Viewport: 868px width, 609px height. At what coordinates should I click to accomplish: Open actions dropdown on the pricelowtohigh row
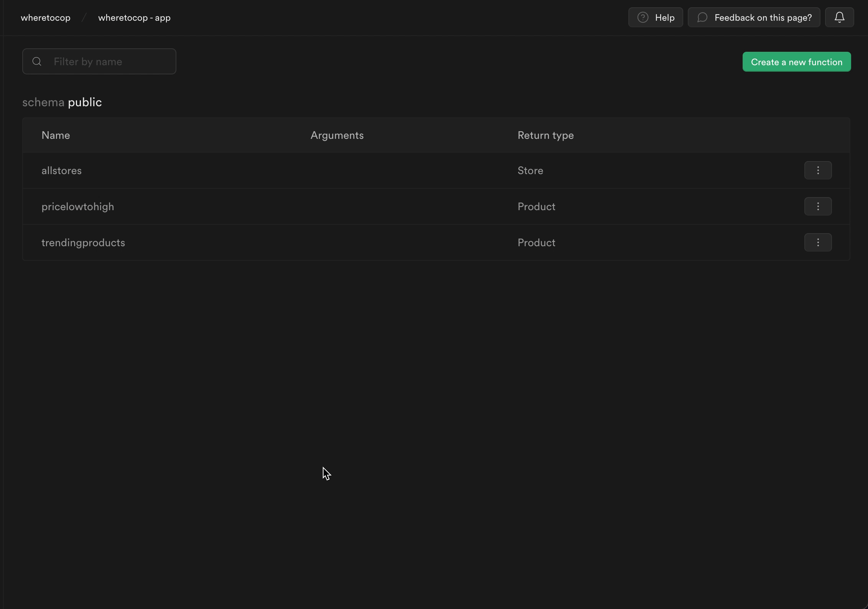tap(818, 206)
